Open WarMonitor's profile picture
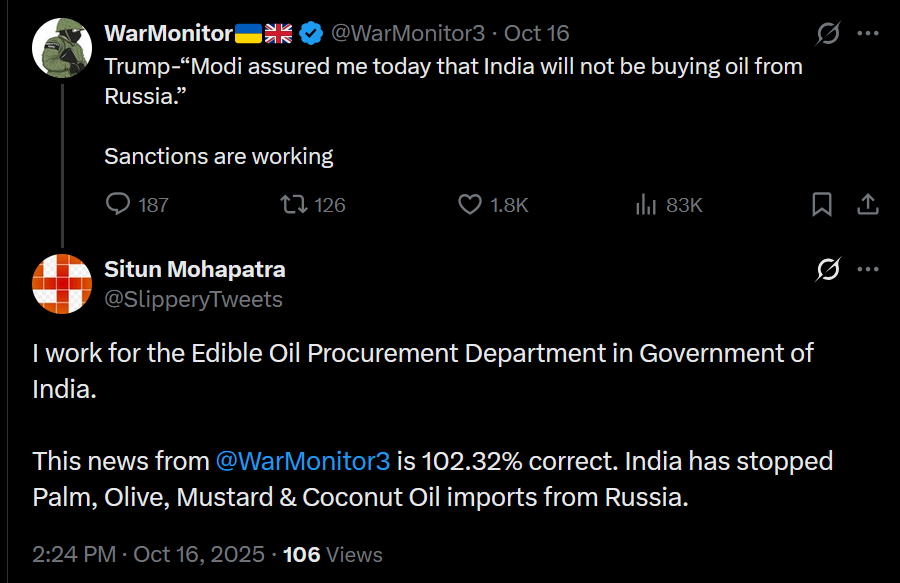This screenshot has width=900, height=583. 63,47
